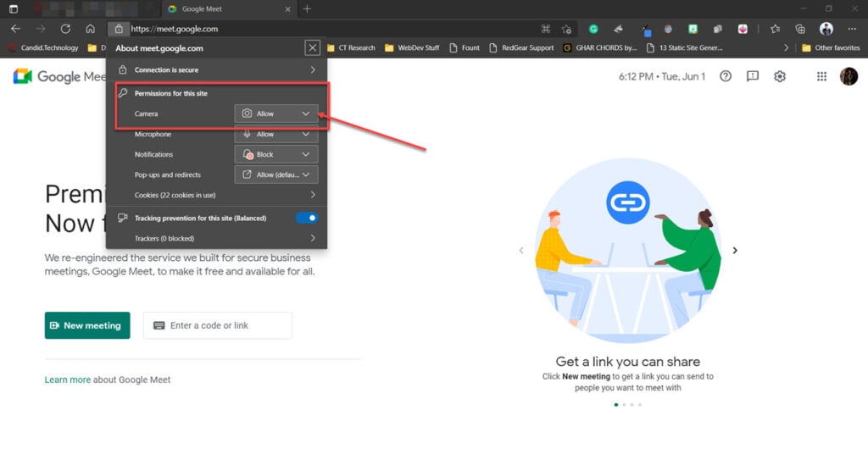Viewport: 868px width, 471px height.
Task: Click Permissions for this site heading
Action: [x=171, y=93]
